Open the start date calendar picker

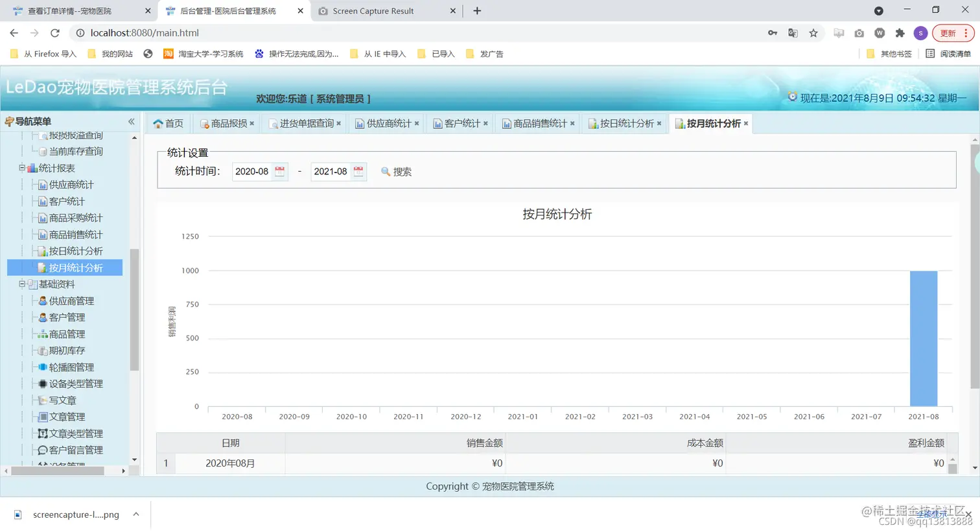279,171
